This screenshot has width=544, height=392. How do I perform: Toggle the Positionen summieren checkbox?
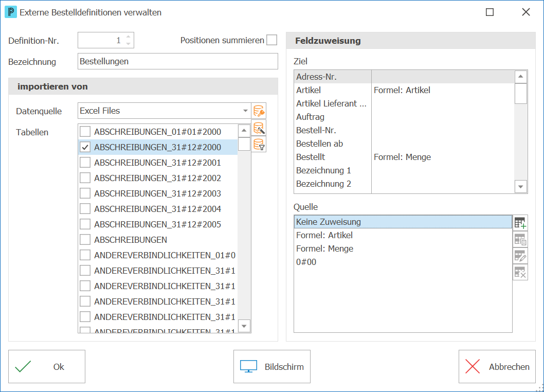click(271, 40)
